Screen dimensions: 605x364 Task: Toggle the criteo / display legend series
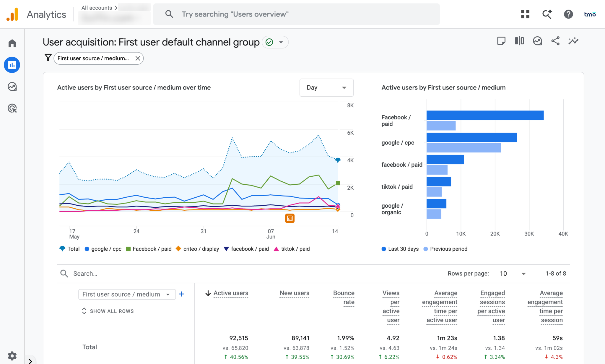click(197, 249)
